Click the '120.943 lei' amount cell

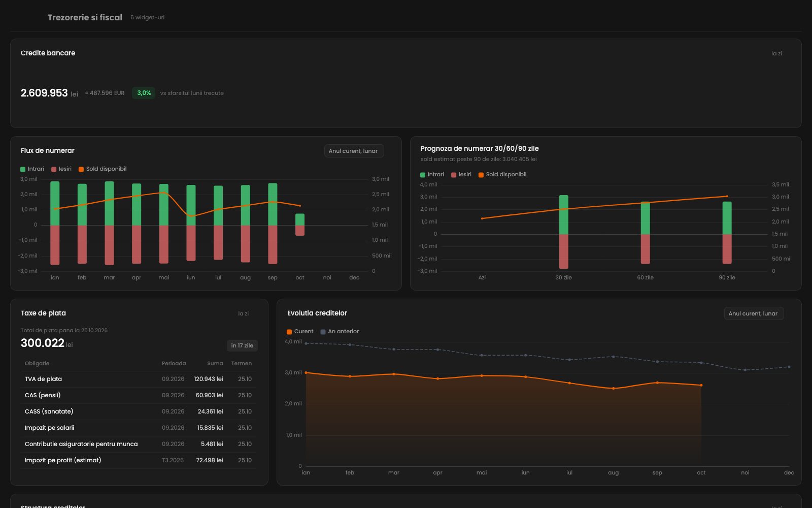[209, 379]
